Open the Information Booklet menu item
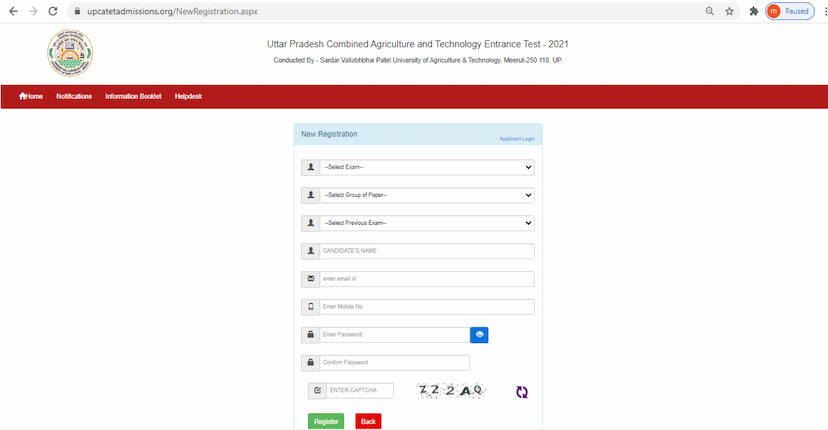 pos(133,96)
